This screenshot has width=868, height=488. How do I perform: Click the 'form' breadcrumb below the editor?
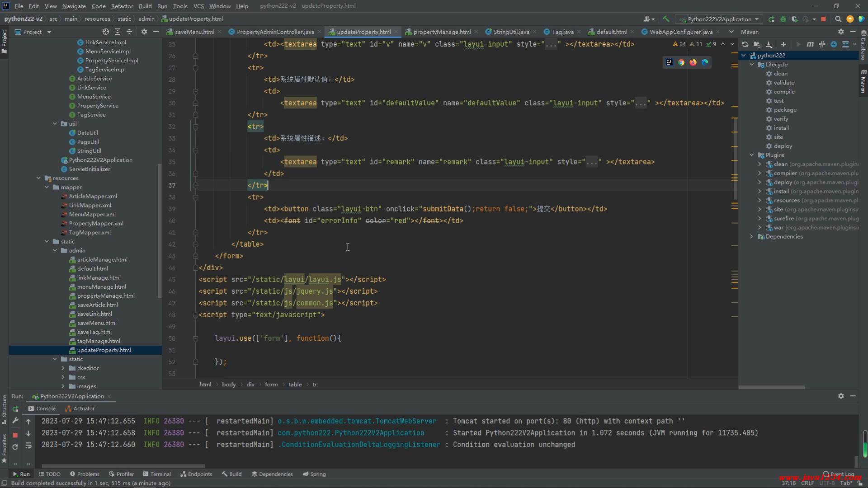(x=271, y=385)
